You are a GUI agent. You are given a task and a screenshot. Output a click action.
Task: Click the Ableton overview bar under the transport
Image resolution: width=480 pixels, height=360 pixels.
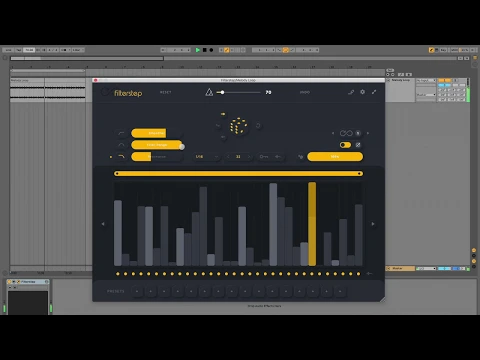tap(233, 58)
